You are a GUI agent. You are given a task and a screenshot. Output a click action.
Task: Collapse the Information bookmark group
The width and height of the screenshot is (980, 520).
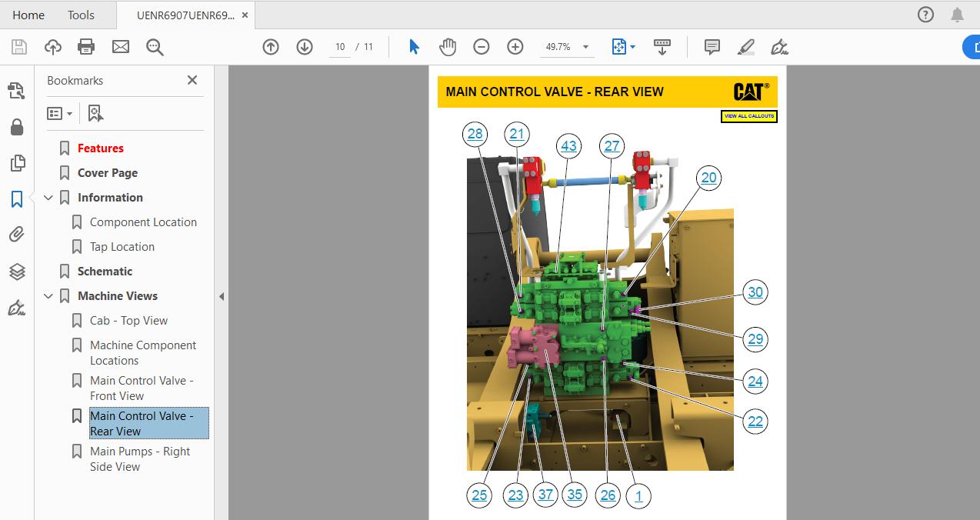(x=48, y=198)
